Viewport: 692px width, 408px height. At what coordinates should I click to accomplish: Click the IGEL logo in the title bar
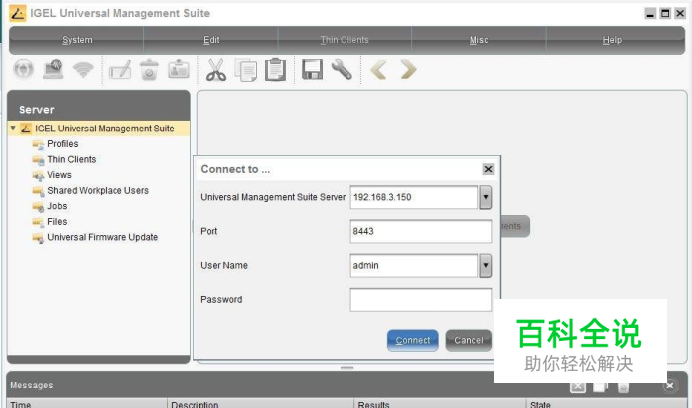click(18, 13)
